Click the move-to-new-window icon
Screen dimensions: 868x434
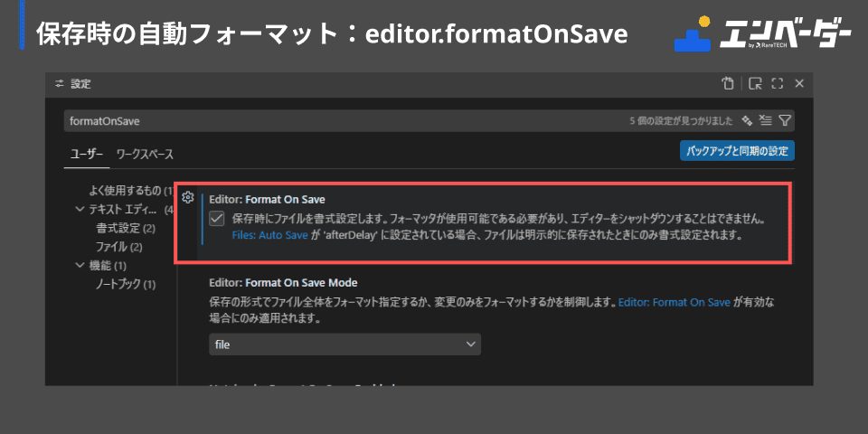pyautogui.click(x=754, y=83)
